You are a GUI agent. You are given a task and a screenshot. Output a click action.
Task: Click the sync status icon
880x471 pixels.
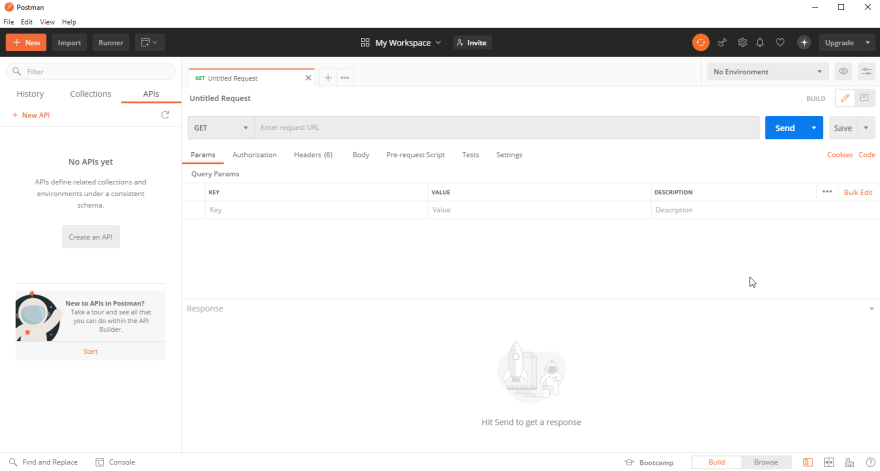click(700, 43)
